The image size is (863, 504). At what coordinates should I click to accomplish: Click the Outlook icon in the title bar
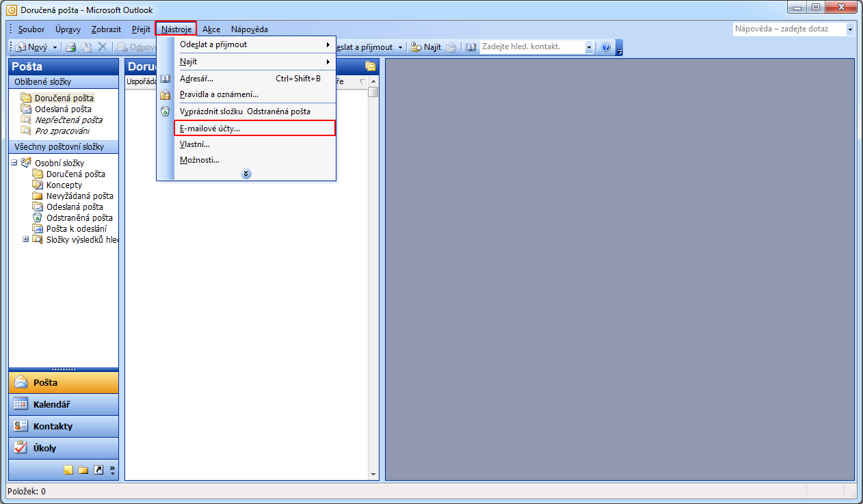[12, 10]
